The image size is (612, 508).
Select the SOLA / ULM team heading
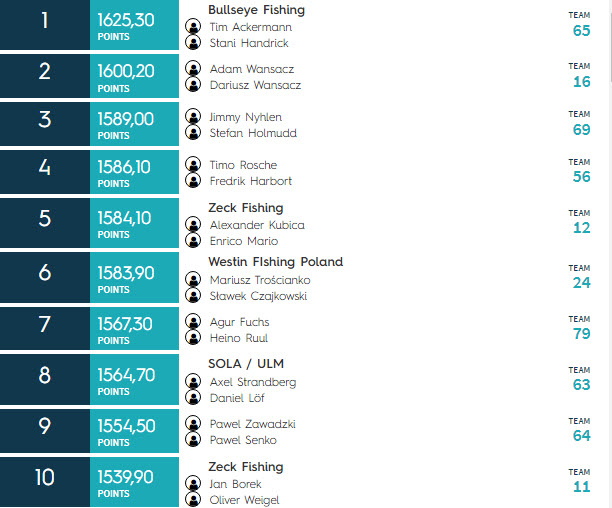point(246,364)
